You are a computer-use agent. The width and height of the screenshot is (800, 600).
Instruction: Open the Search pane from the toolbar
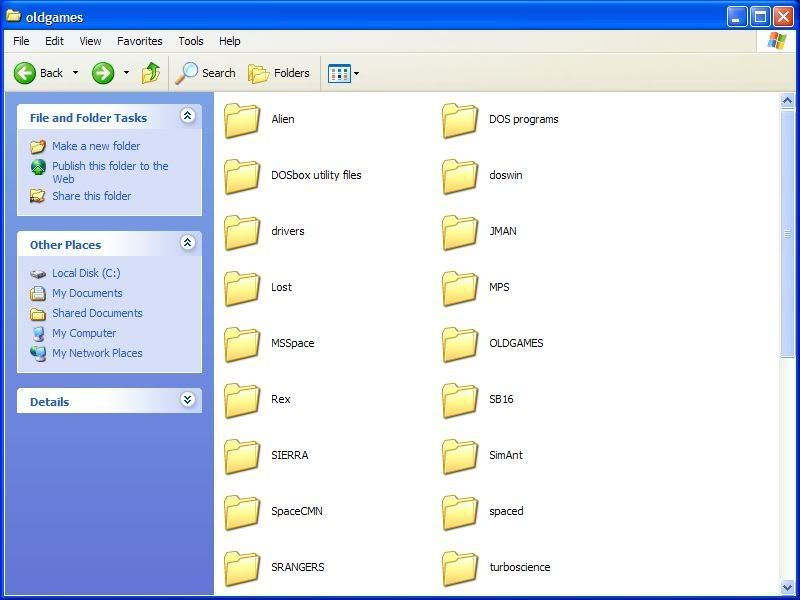pyautogui.click(x=205, y=73)
